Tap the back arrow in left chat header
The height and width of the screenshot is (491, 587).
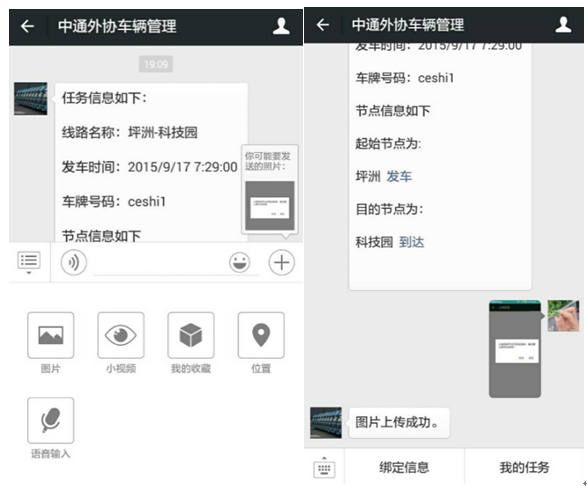point(27,26)
